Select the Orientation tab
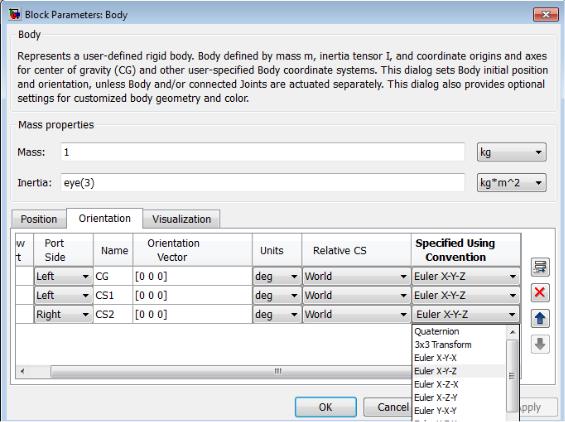Screen dimensions: 565x422 click(x=104, y=218)
